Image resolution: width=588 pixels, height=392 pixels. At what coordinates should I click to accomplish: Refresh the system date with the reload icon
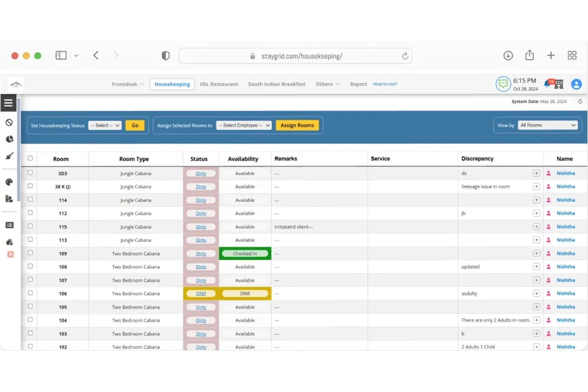(x=580, y=102)
